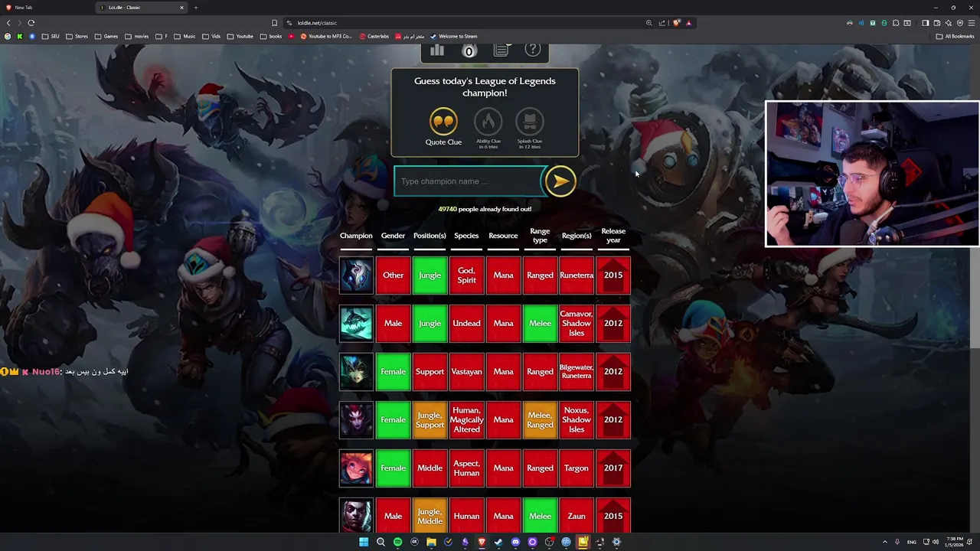The width and height of the screenshot is (980, 551).
Task: Open the extensions puzzle-piece icon
Action: 896,23
